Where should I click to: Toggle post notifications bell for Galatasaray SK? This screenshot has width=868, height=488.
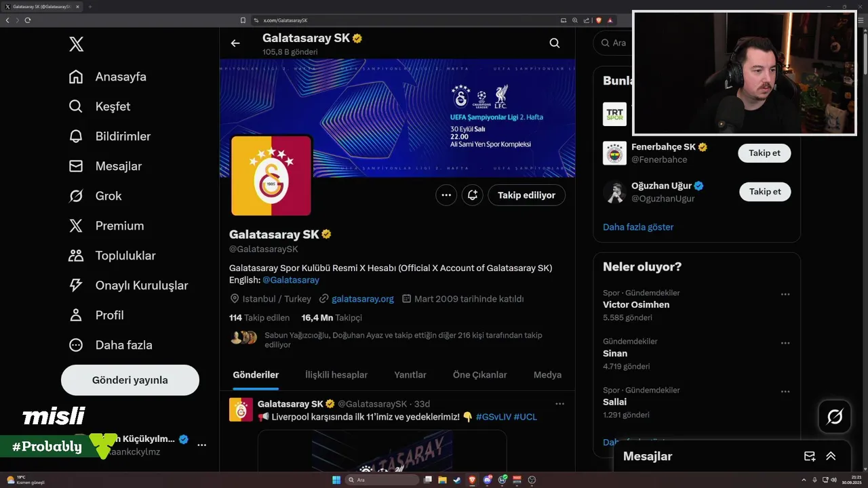[x=473, y=195]
